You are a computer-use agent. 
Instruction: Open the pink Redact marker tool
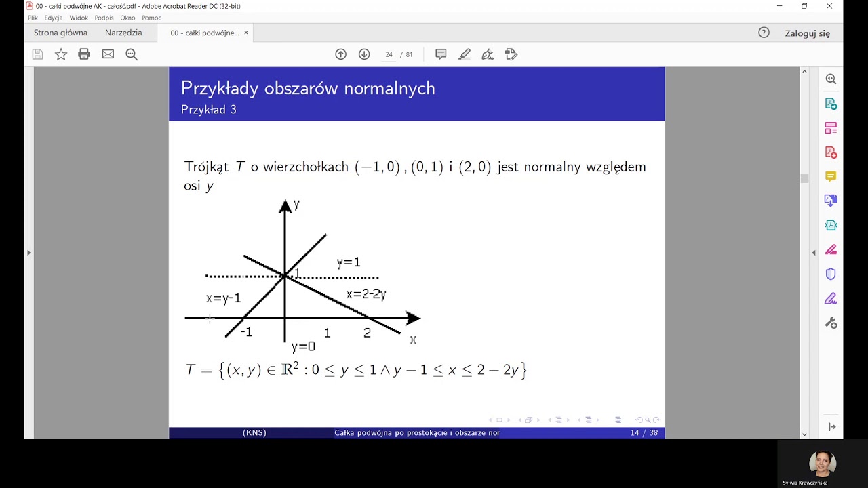click(831, 249)
